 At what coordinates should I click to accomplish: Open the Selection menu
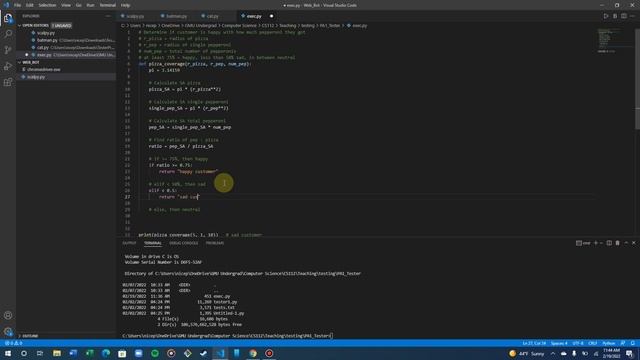(x=47, y=5)
